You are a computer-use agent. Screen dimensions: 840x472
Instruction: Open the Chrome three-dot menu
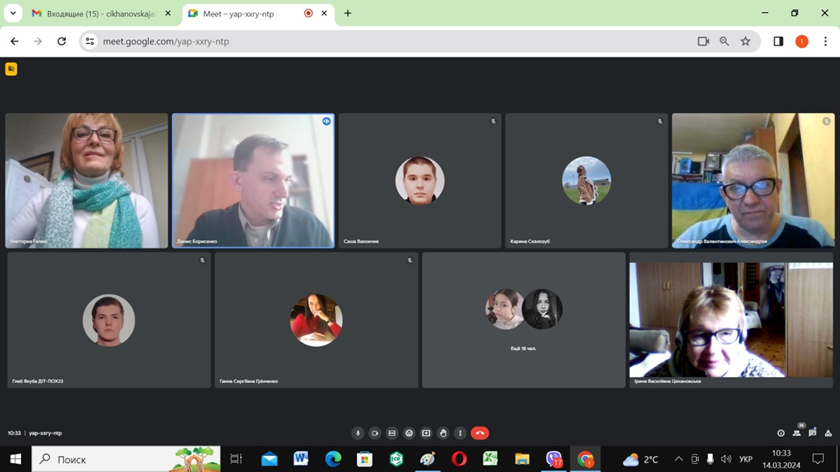[x=826, y=41]
